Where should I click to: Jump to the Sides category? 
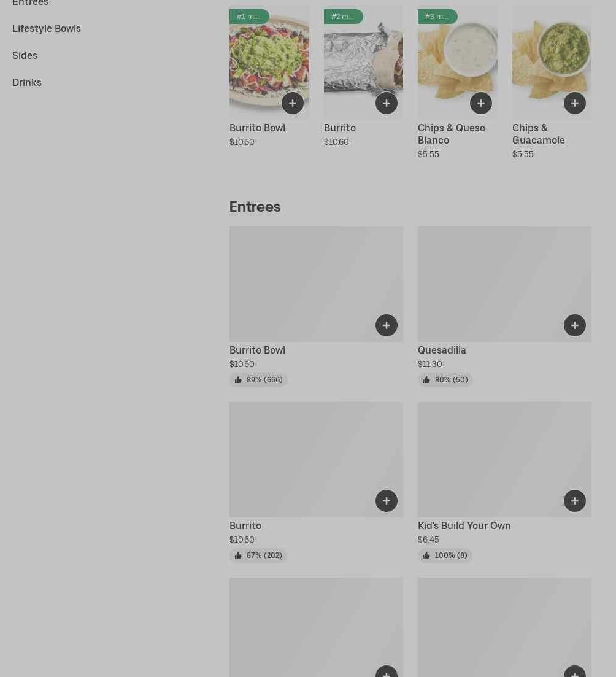[25, 55]
